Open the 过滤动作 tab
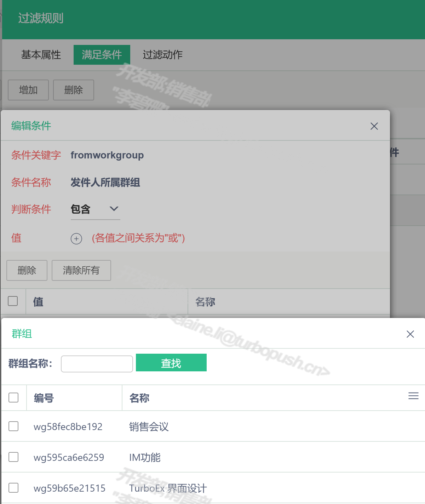Screen dimensions: 425x504 point(162,55)
